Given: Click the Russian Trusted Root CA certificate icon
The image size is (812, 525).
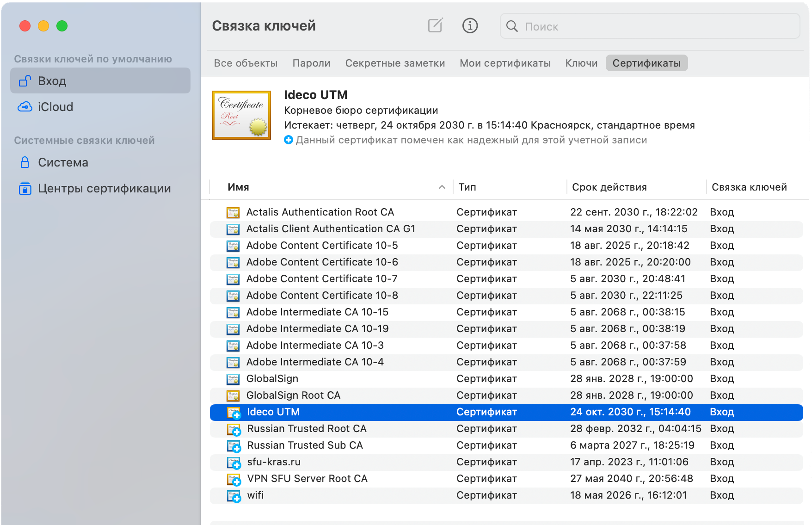Looking at the screenshot, I should 234,429.
